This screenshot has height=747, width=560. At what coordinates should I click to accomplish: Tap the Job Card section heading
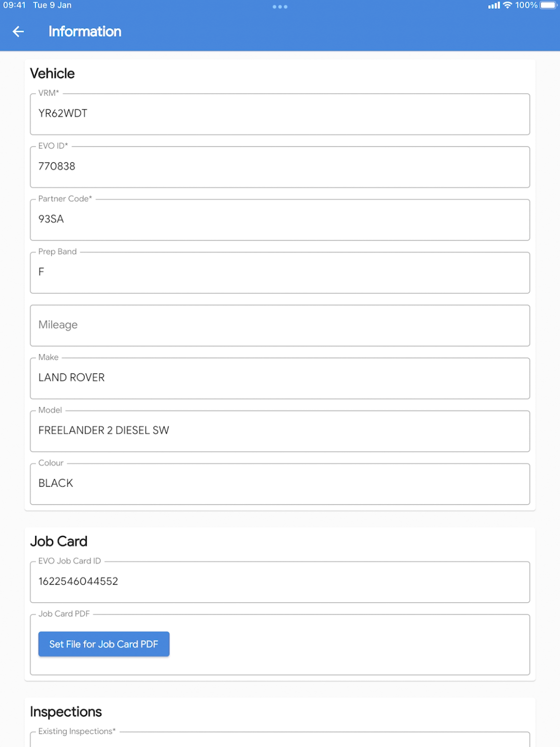59,541
